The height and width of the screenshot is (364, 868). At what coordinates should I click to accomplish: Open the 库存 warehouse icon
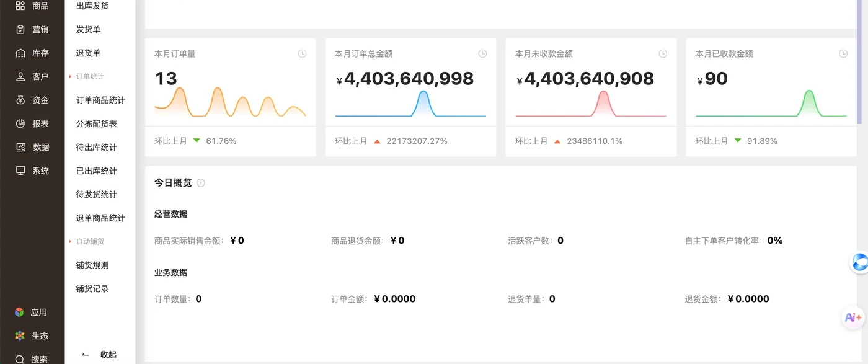coord(20,53)
